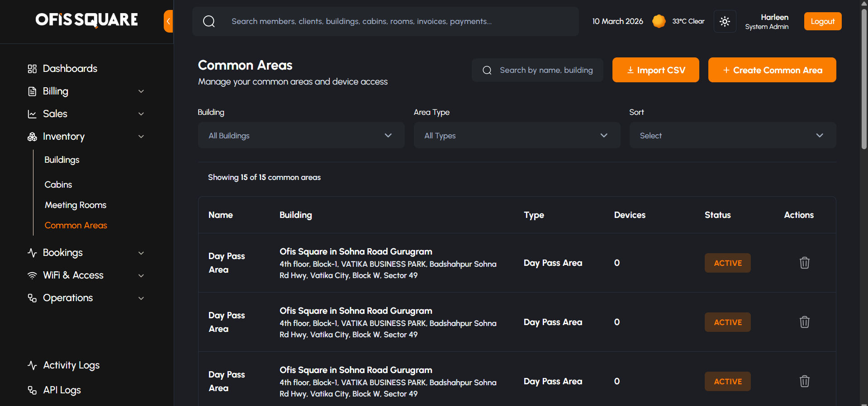This screenshot has height=406, width=868.
Task: Click the Dashboards grid icon
Action: tap(32, 69)
